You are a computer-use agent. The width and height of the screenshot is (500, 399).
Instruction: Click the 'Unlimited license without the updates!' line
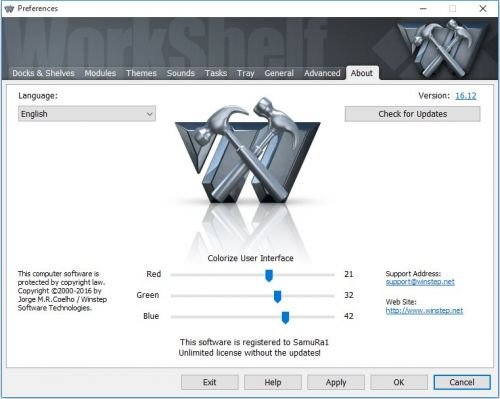(x=250, y=353)
